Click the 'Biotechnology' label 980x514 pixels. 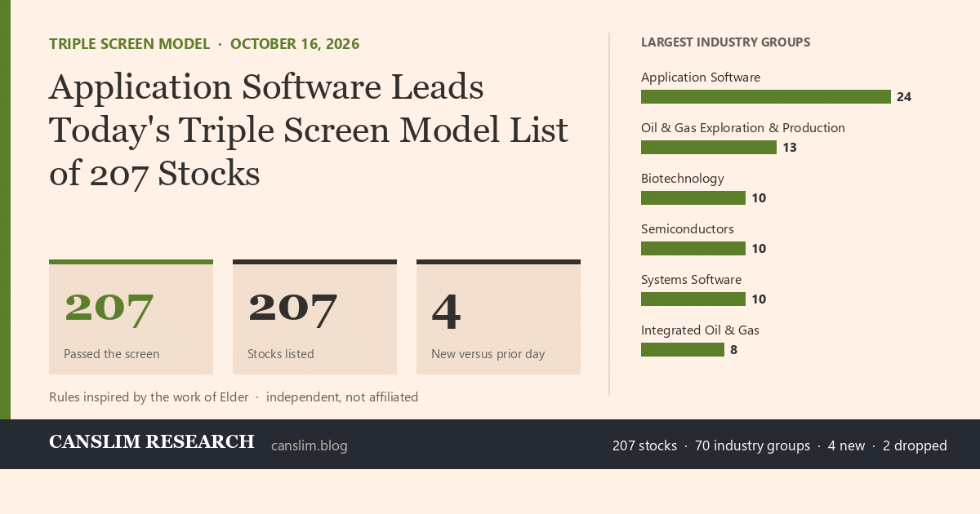[x=683, y=179]
